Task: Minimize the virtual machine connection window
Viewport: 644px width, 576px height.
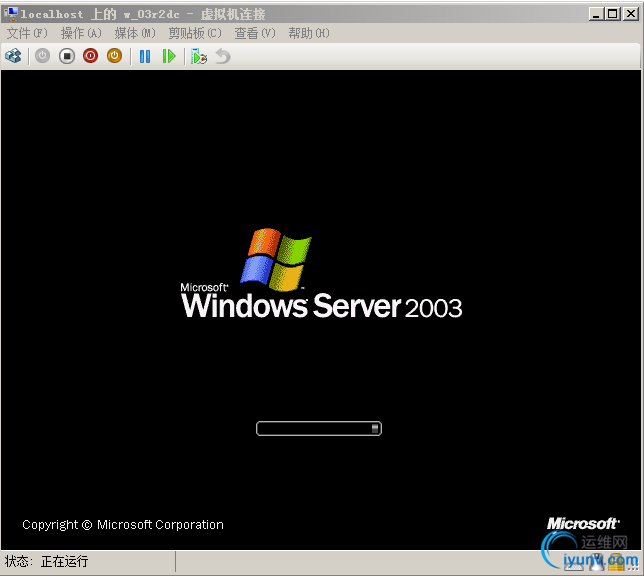Action: point(596,14)
